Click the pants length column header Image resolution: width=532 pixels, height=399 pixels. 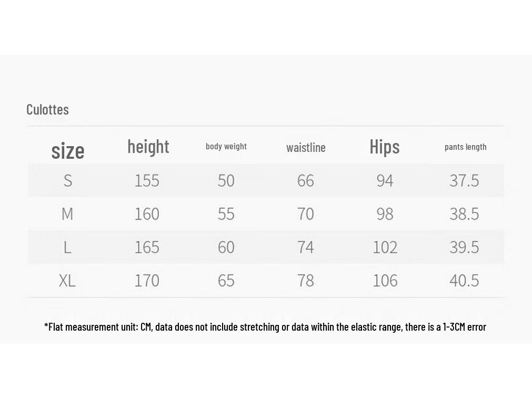[466, 147]
